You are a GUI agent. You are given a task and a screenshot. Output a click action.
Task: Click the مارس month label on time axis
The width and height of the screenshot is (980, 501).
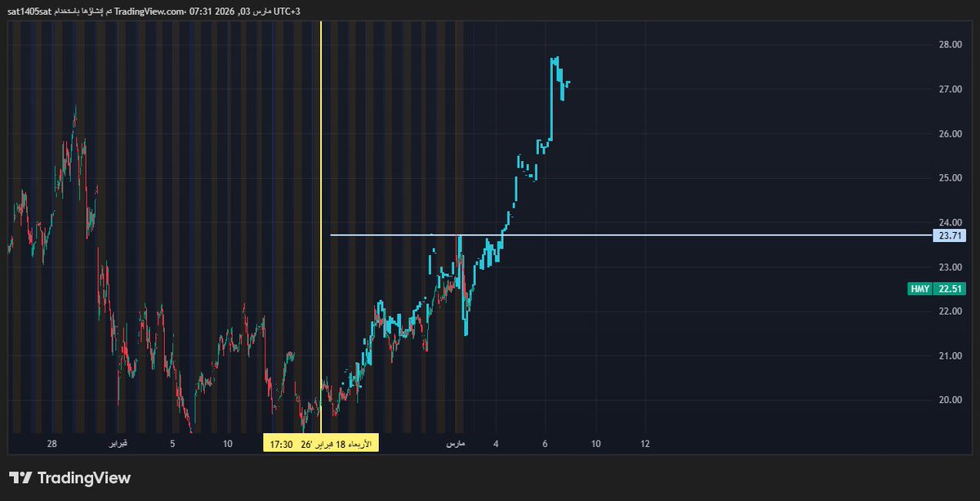click(455, 444)
